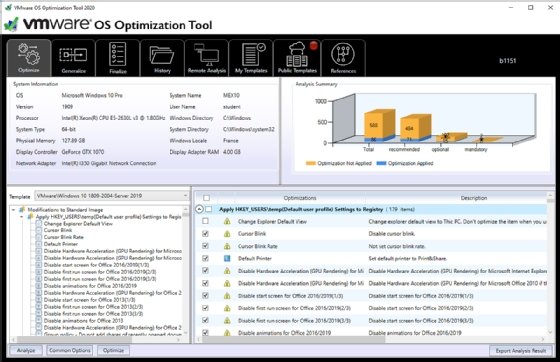The height and width of the screenshot is (362, 560).
Task: Select Disable start screen for Office 2013(1/3) tree item
Action: click(x=90, y=300)
